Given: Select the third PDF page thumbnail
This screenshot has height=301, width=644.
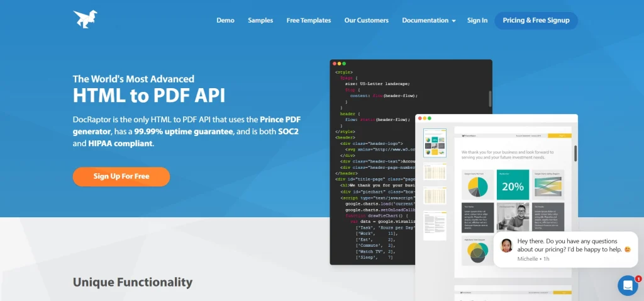Looking at the screenshot, I should (435, 195).
